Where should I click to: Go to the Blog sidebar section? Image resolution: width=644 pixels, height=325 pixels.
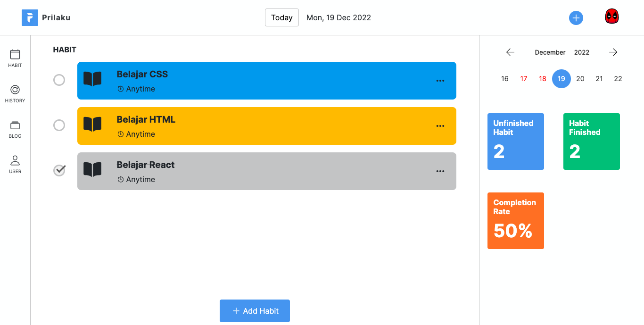click(x=15, y=129)
